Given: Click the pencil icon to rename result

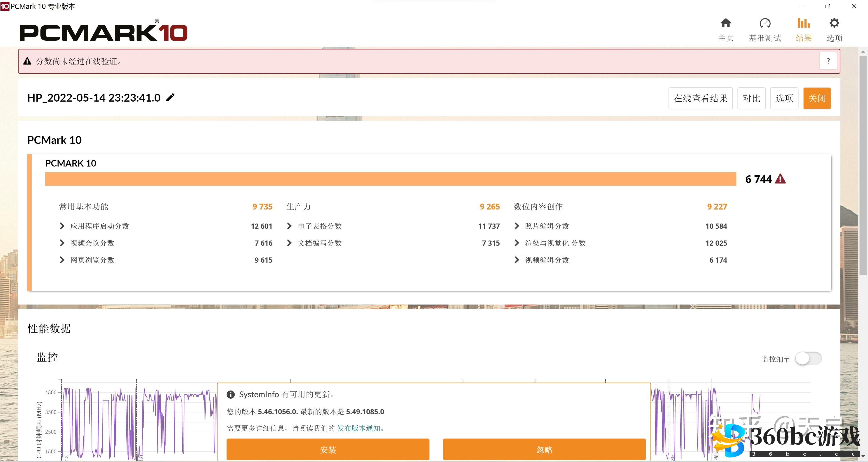Looking at the screenshot, I should point(170,98).
